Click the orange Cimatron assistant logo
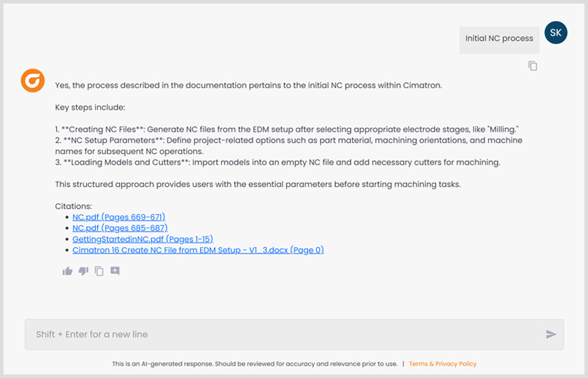This screenshot has width=588, height=378. pos(32,81)
